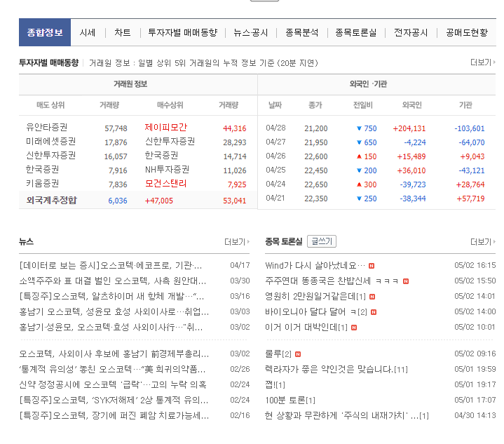Image resolution: width=504 pixels, height=444 pixels.
Task: Click up arrow icon in 04/26 row
Action: pyautogui.click(x=359, y=156)
